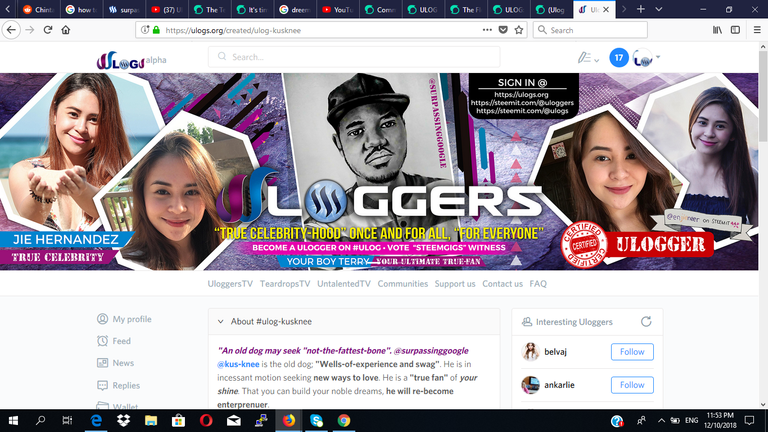Follow belvaj

tap(632, 352)
